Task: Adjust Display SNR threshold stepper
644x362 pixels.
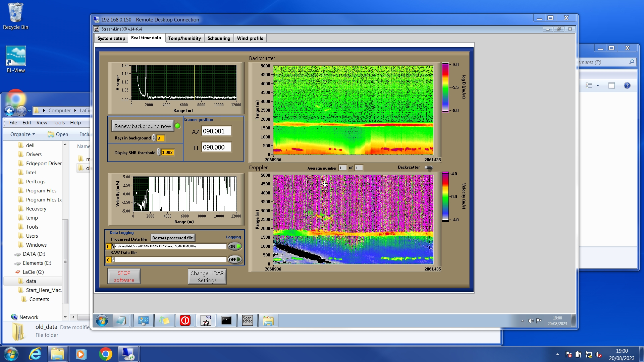Action: pos(159,153)
